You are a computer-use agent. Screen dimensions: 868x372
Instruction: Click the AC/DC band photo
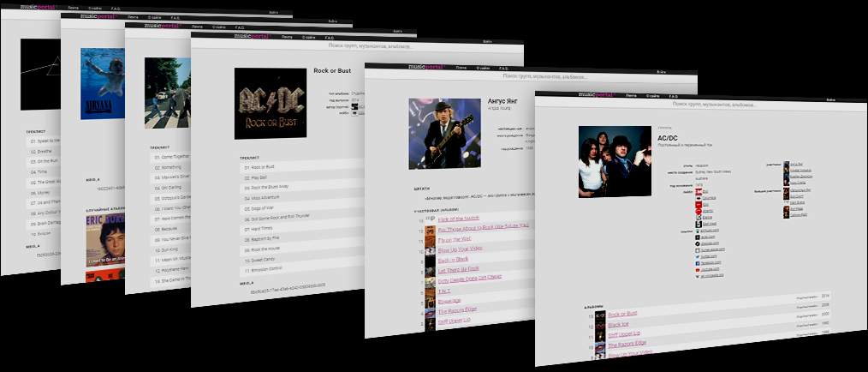coord(615,162)
